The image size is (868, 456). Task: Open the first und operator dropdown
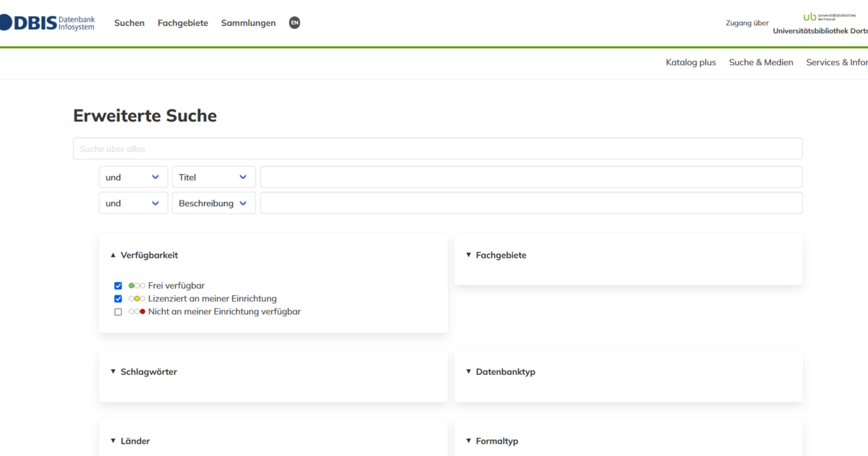(133, 177)
